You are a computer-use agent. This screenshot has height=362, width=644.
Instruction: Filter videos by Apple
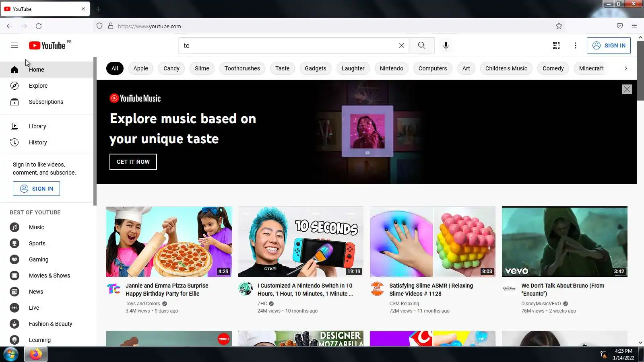tap(140, 68)
